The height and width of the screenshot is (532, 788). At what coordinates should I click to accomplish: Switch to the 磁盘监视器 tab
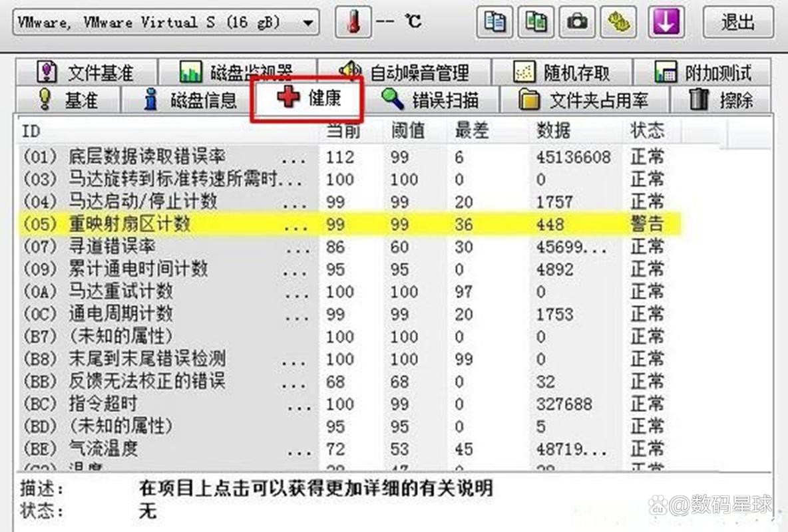[x=237, y=72]
